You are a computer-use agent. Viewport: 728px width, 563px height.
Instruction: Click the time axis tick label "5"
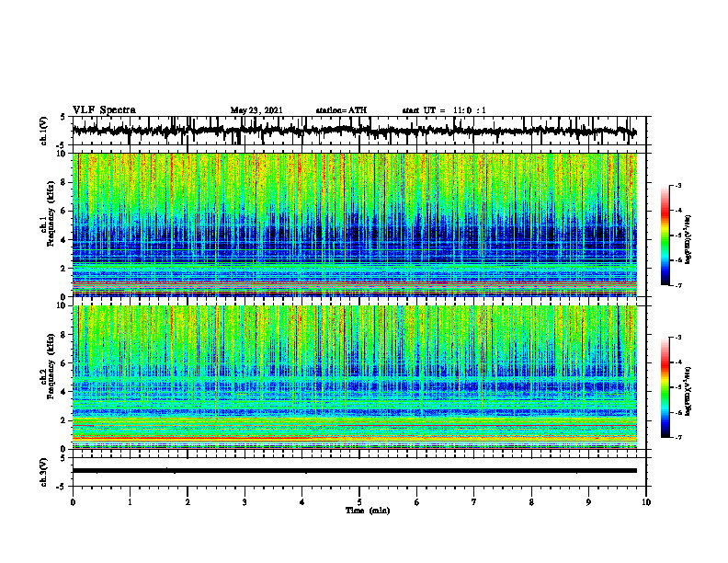pyautogui.click(x=359, y=502)
